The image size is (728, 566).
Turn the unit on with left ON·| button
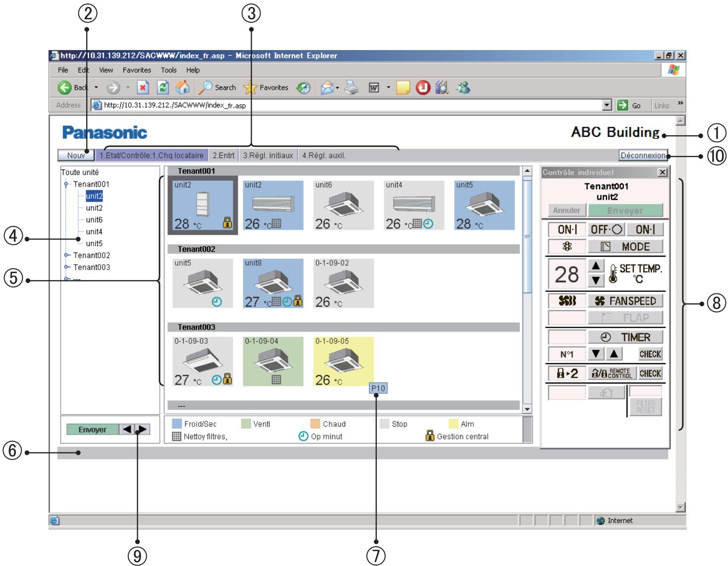567,229
